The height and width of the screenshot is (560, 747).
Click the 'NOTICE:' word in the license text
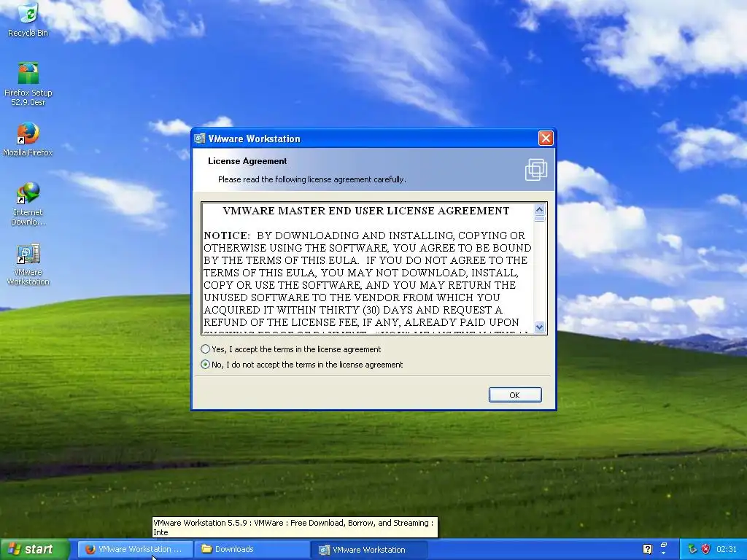(x=227, y=236)
